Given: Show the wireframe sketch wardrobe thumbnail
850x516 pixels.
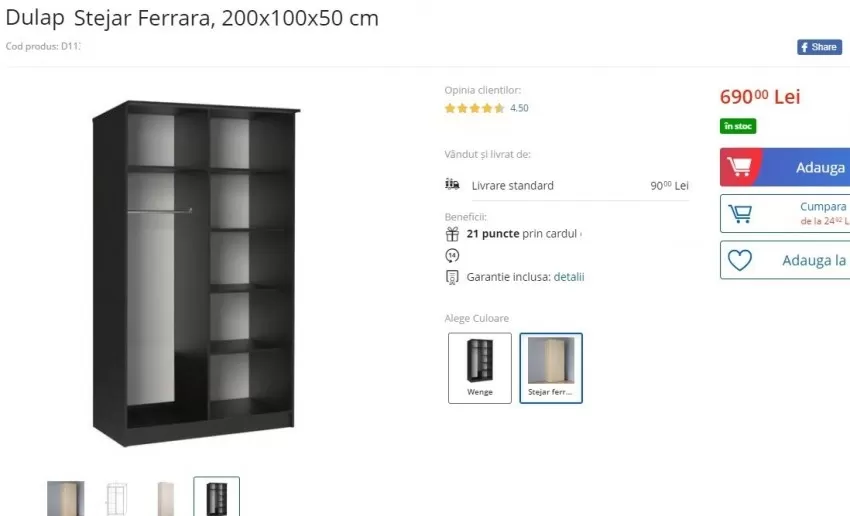Looking at the screenshot, I should pyautogui.click(x=117, y=498).
